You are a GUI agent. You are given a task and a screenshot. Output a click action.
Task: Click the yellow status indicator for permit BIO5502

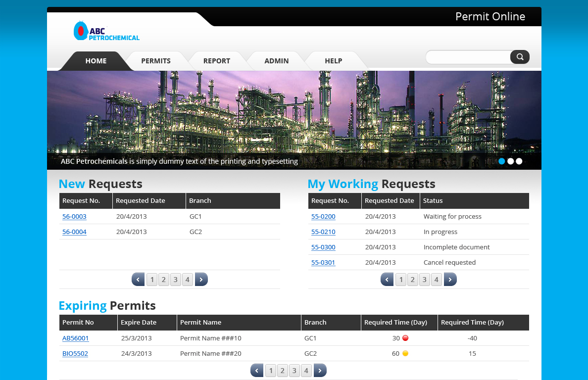coord(405,353)
